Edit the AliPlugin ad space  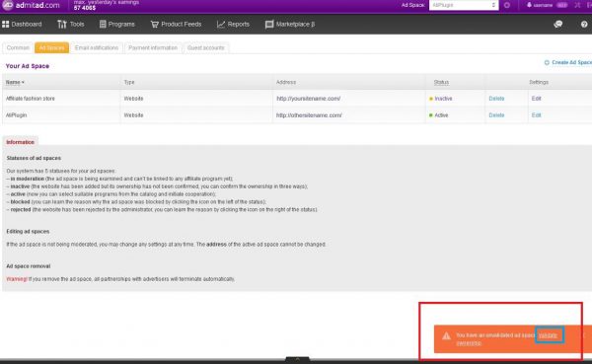pos(536,115)
